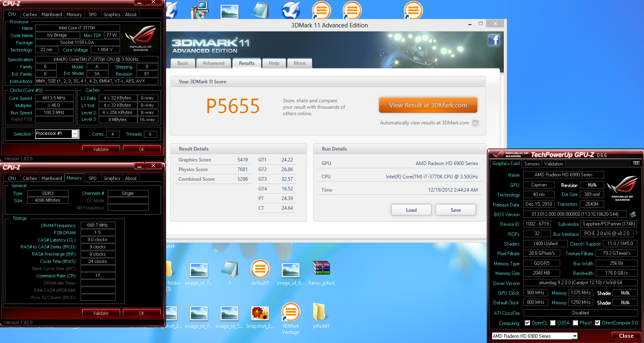Open the default5 desktop shortcut

tap(260, 273)
